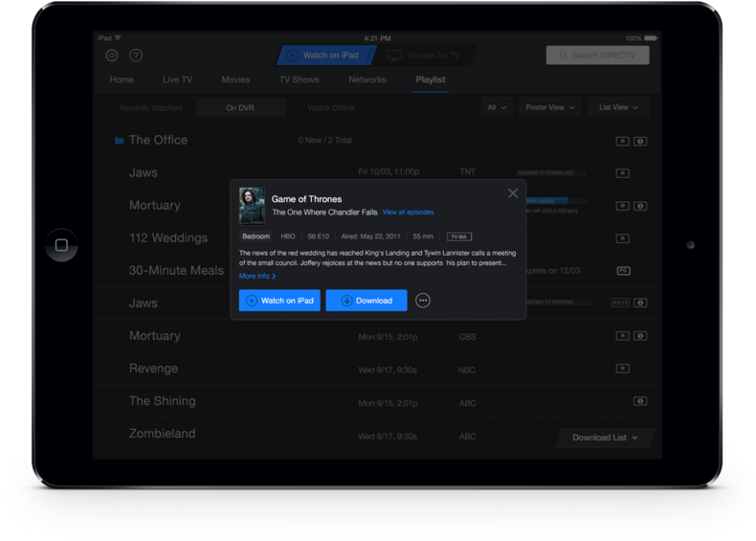Click the dollar icon on The Office row
This screenshot has width=756, height=541.
tap(640, 141)
